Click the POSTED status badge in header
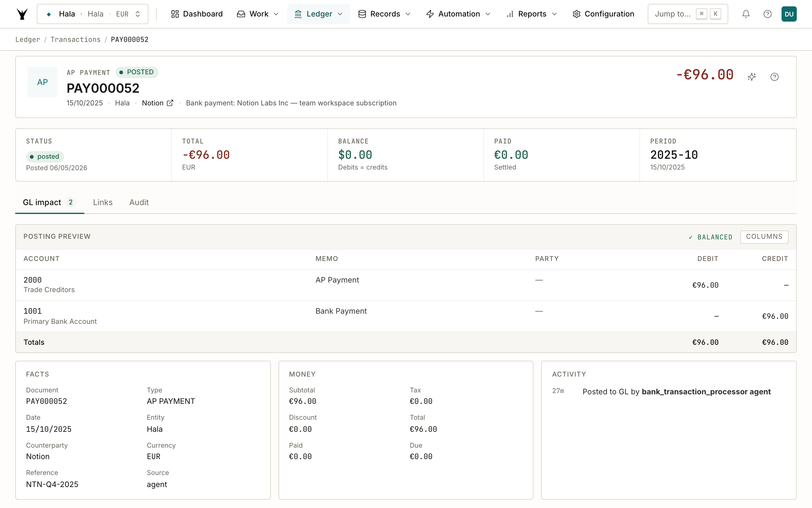Image resolution: width=812 pixels, height=508 pixels. [x=137, y=72]
